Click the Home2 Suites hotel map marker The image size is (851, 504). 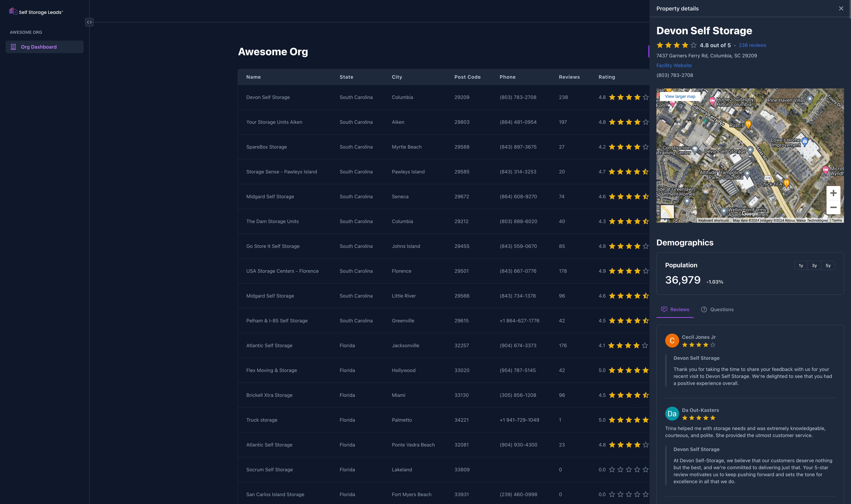712,101
